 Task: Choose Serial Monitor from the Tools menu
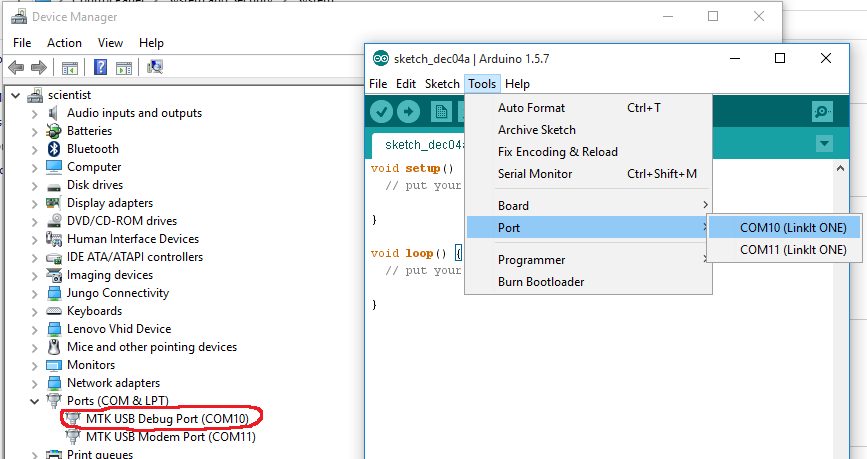(589, 174)
